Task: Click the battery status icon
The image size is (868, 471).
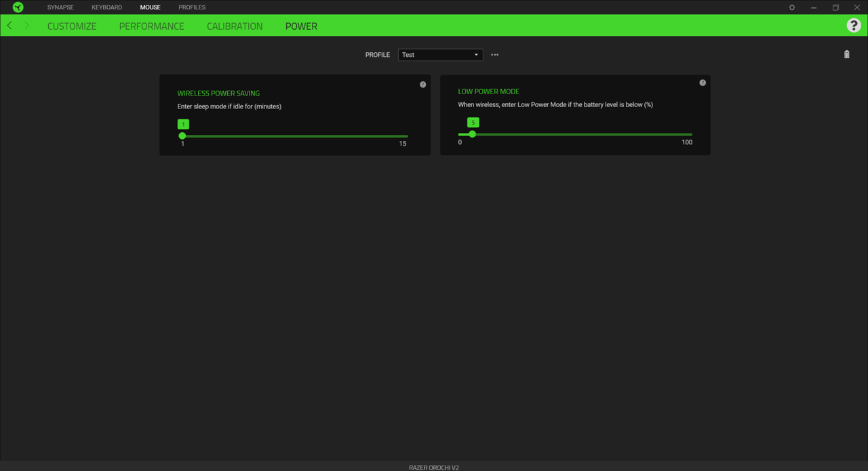Action: 846,54
